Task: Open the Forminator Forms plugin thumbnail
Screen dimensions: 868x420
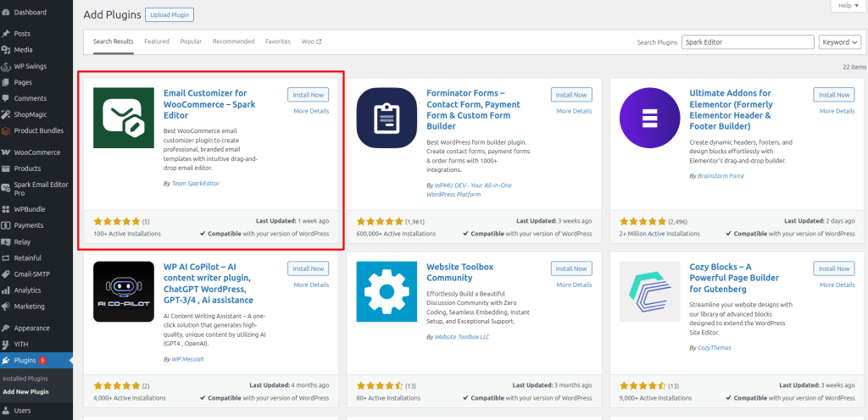Action: (387, 118)
